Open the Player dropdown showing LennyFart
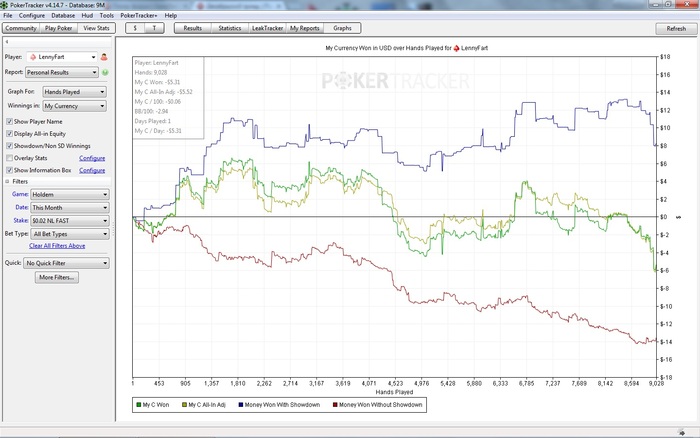700x438 pixels. (x=62, y=57)
